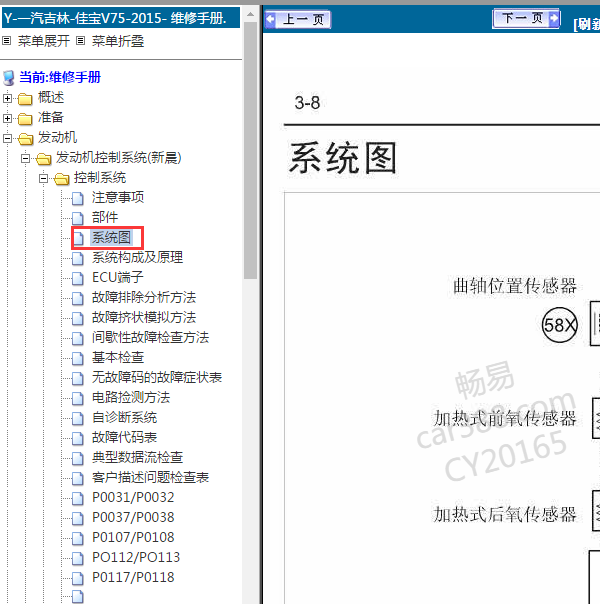Click the icon beside 菜单折叠
The height and width of the screenshot is (604, 600).
80,40
